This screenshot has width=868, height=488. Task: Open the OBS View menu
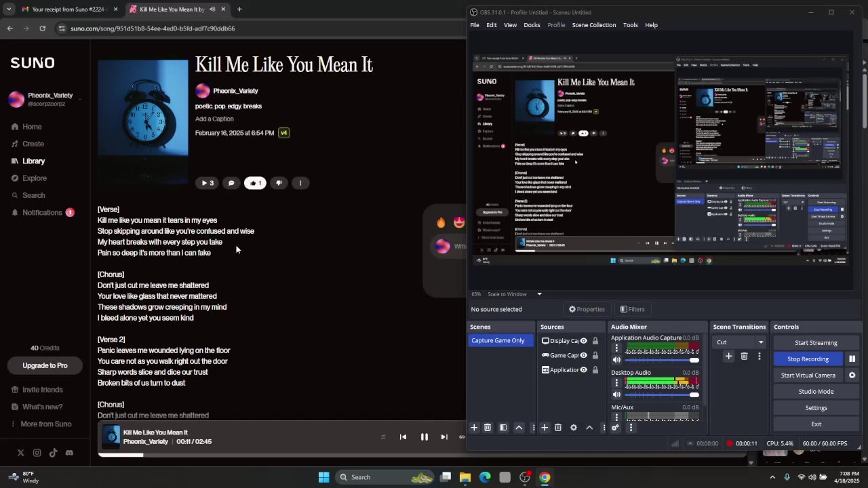(510, 25)
